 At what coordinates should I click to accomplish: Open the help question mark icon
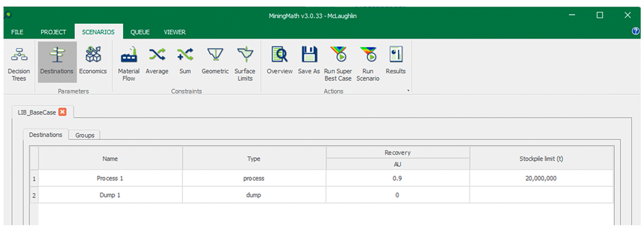(635, 31)
